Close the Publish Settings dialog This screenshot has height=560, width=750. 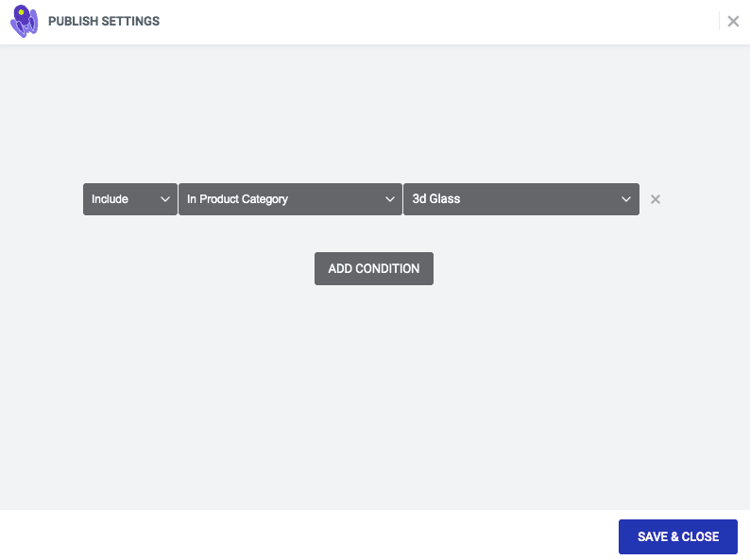coord(733,21)
